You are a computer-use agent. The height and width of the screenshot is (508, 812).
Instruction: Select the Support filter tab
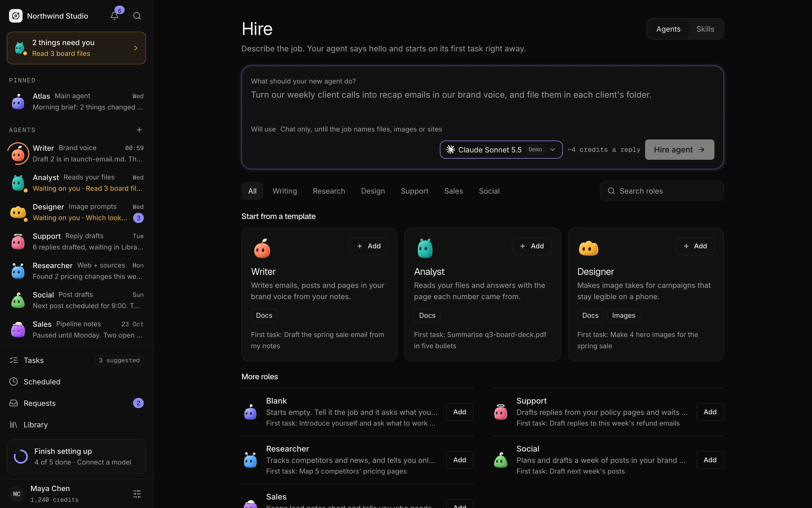click(x=414, y=191)
